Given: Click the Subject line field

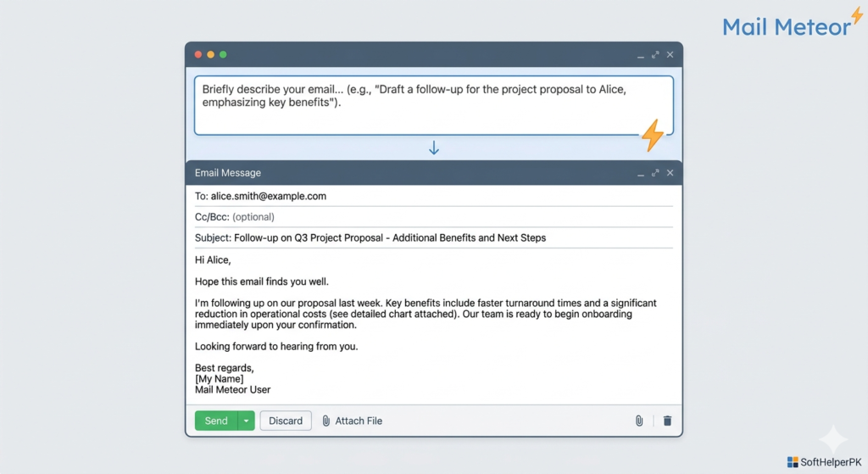Looking at the screenshot, I should (433, 238).
